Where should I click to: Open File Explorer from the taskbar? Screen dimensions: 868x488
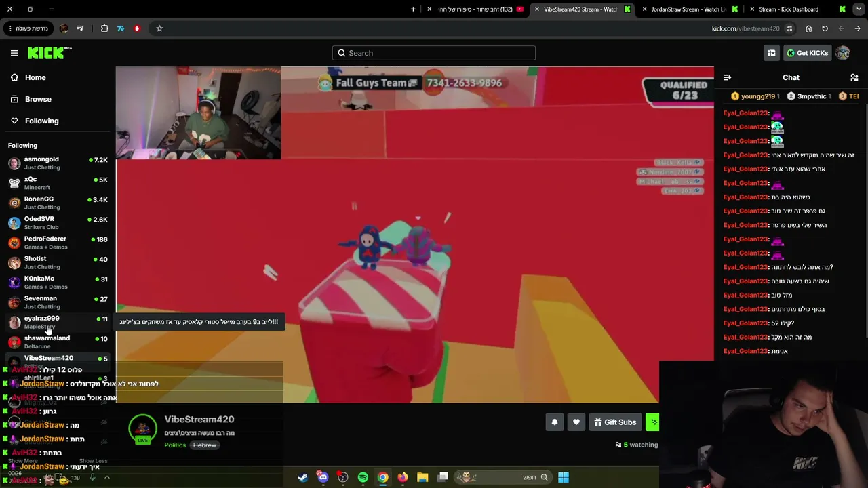click(422, 477)
